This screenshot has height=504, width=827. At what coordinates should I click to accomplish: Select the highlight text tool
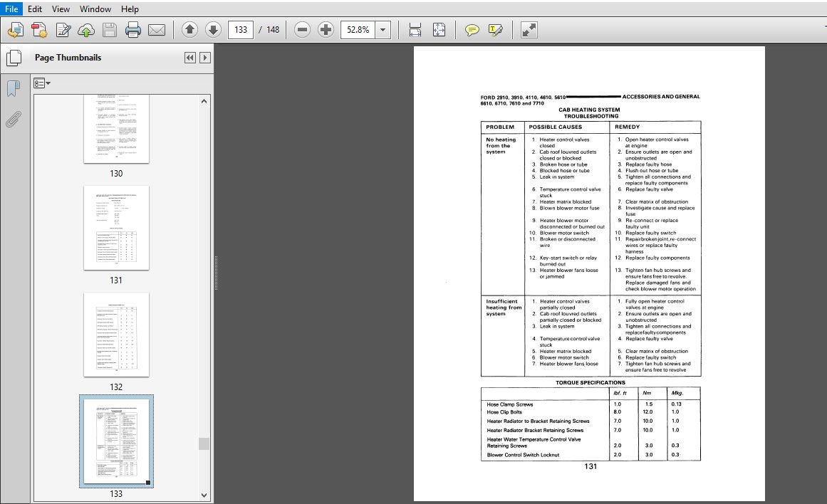click(496, 30)
